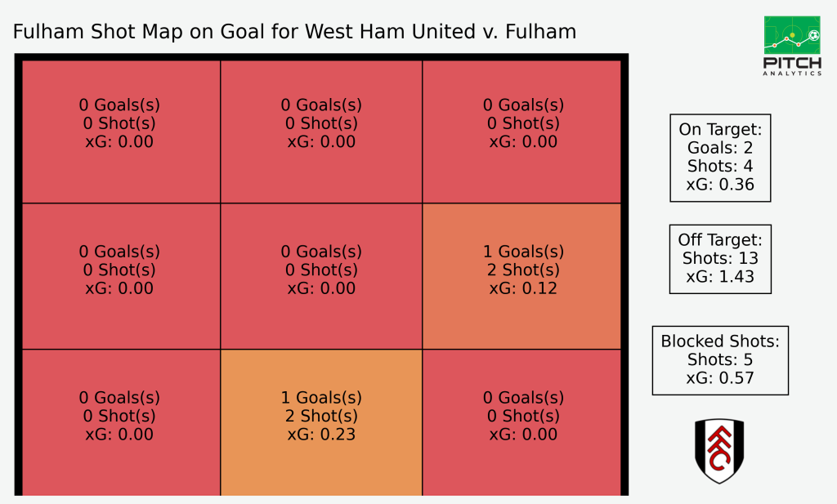Click the On Target summary box
Viewport: 837px width, 504px height.
(x=720, y=158)
